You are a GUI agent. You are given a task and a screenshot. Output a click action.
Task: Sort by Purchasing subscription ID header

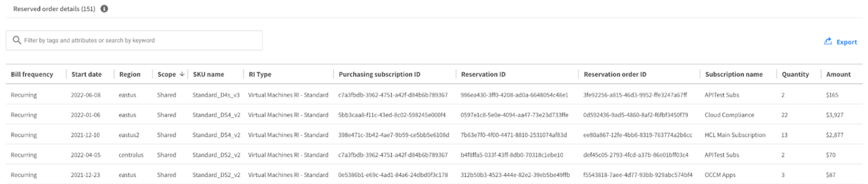(x=379, y=74)
